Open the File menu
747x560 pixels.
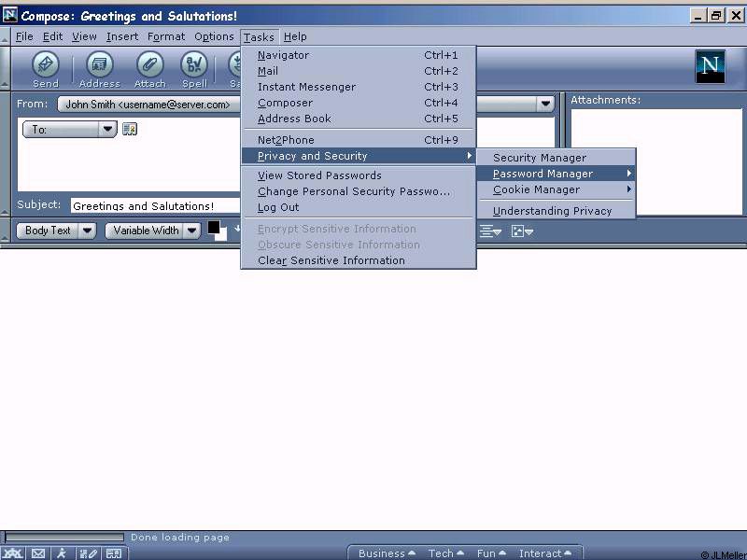tap(24, 36)
